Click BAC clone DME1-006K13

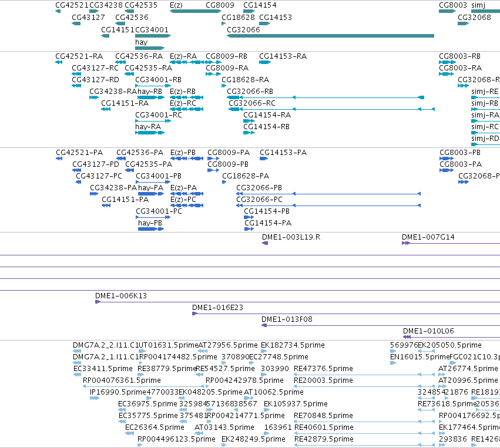click(297, 302)
